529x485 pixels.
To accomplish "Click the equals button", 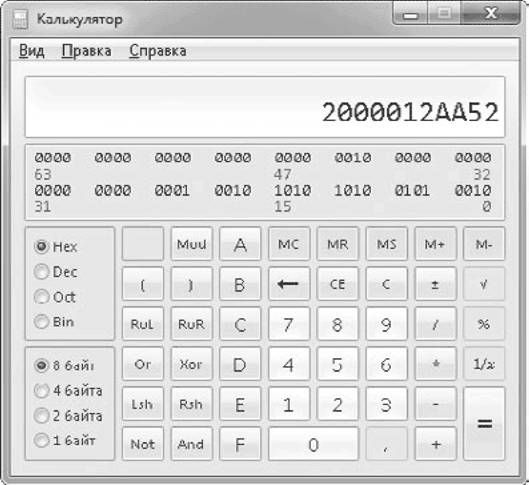I will 484,424.
